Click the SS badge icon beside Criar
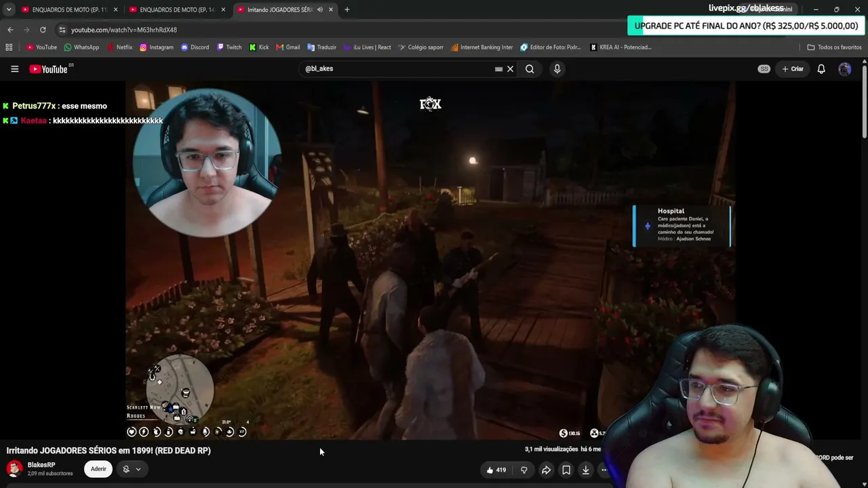The width and height of the screenshot is (868, 488). (764, 68)
